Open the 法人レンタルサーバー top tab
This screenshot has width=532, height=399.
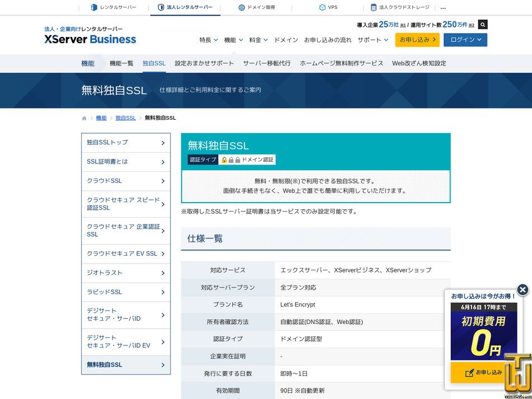185,7
